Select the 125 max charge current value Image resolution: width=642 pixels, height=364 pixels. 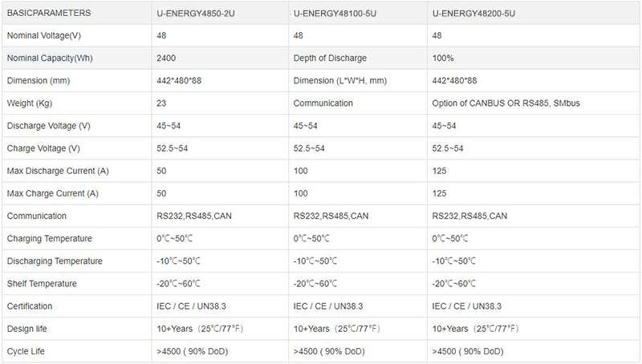tap(439, 193)
